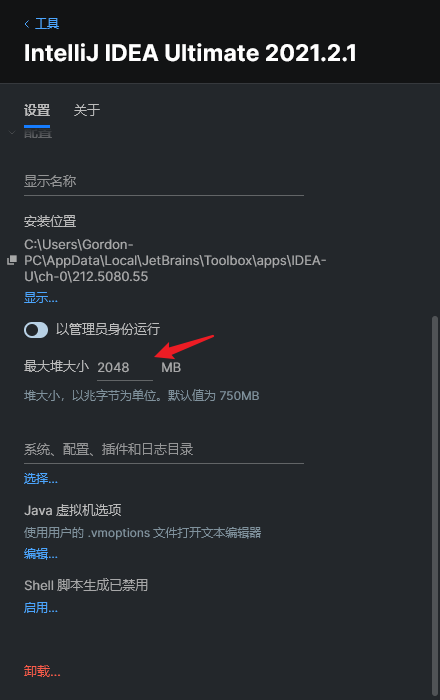Select the installation path text

point(175,260)
